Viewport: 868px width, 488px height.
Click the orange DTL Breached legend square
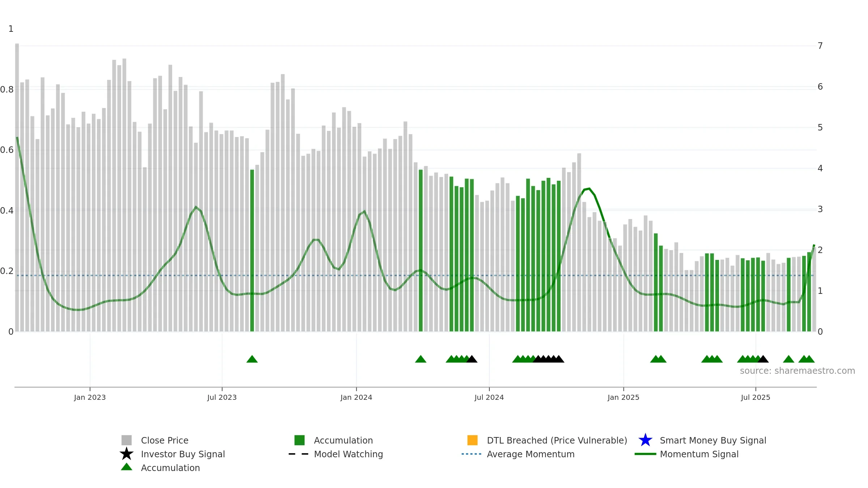(x=472, y=440)
